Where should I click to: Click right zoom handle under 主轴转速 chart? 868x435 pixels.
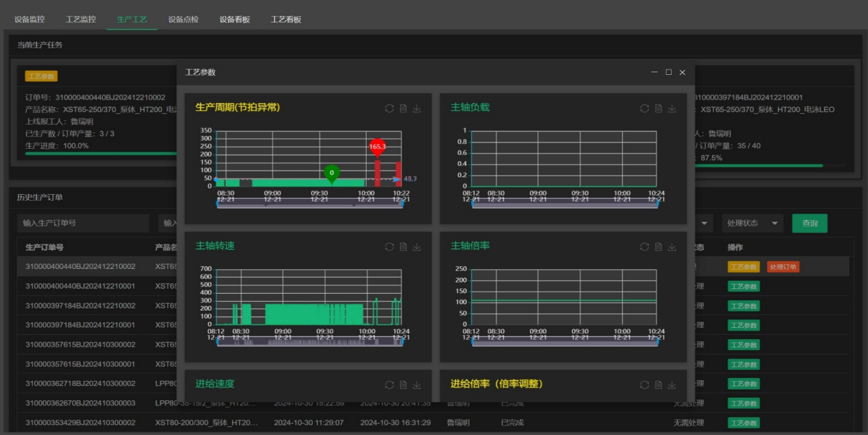click(401, 341)
